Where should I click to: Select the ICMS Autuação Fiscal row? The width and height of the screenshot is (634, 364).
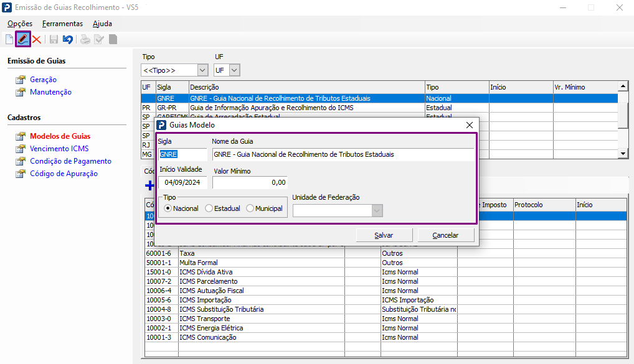386,291
